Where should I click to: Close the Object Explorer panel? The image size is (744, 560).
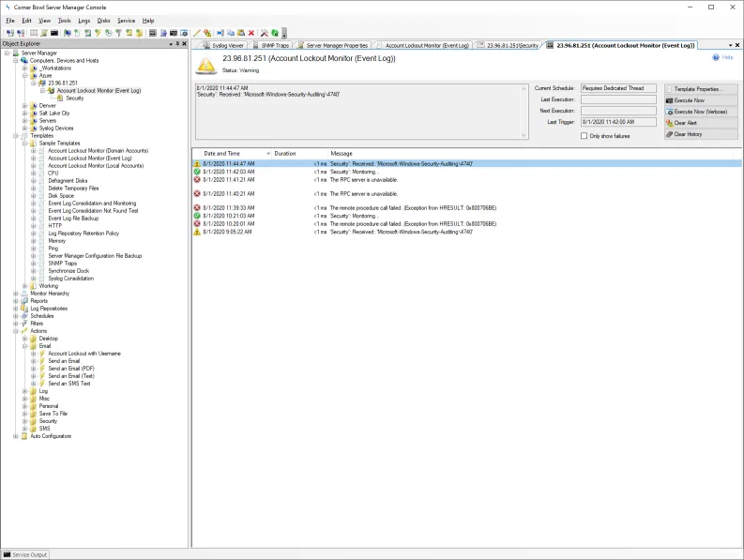click(x=185, y=44)
